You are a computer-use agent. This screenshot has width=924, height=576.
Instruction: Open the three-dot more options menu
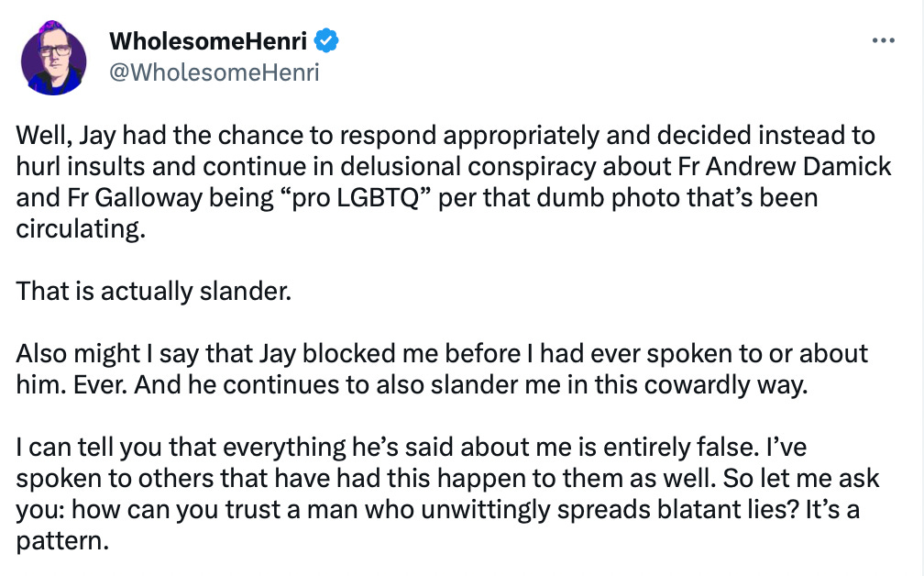pyautogui.click(x=884, y=40)
